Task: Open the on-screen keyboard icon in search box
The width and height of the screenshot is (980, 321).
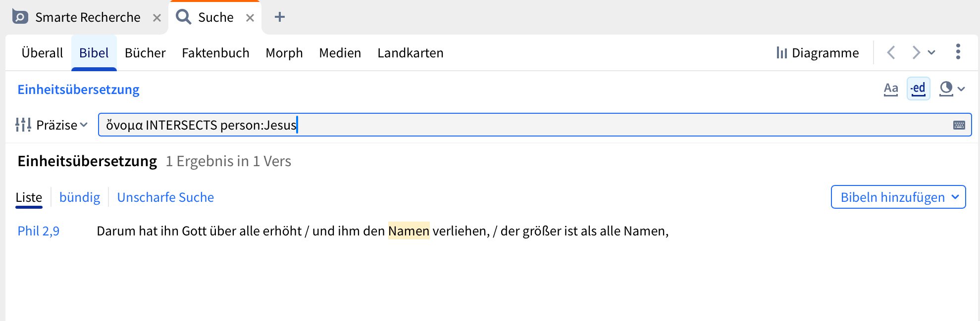Action: click(959, 125)
